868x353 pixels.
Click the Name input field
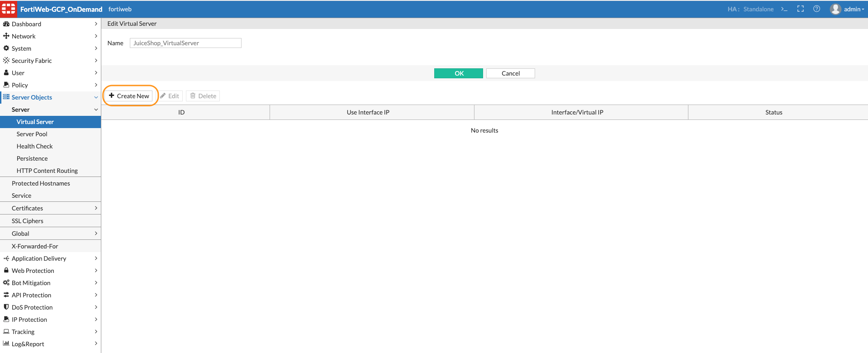185,43
